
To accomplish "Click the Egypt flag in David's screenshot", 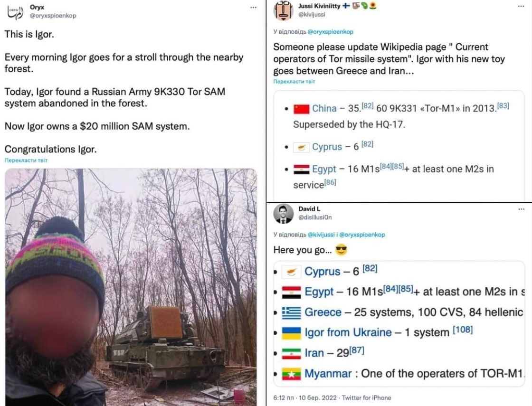I will point(292,293).
